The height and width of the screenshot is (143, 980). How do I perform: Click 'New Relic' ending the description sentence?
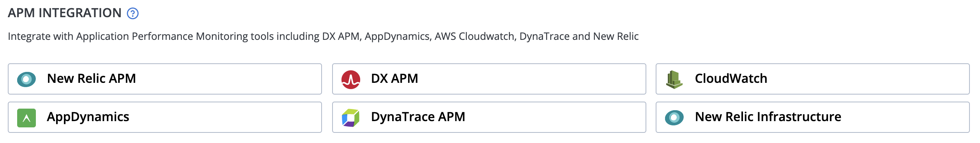point(616,36)
